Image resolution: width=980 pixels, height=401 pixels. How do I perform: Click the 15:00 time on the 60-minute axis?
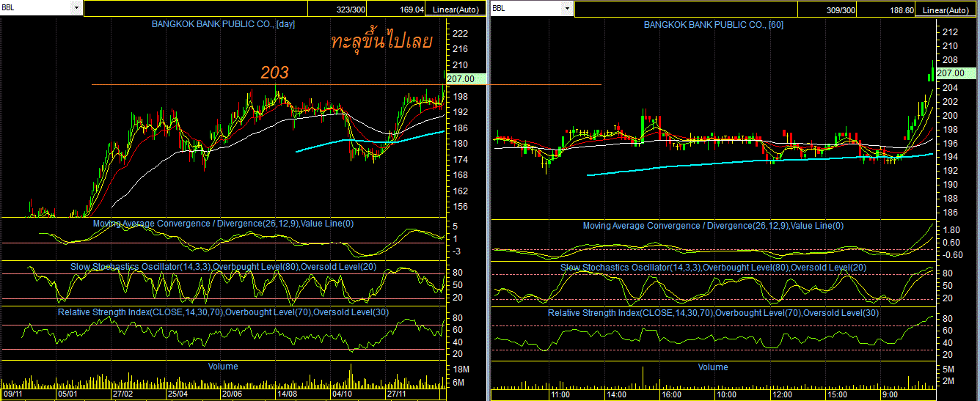(837, 394)
